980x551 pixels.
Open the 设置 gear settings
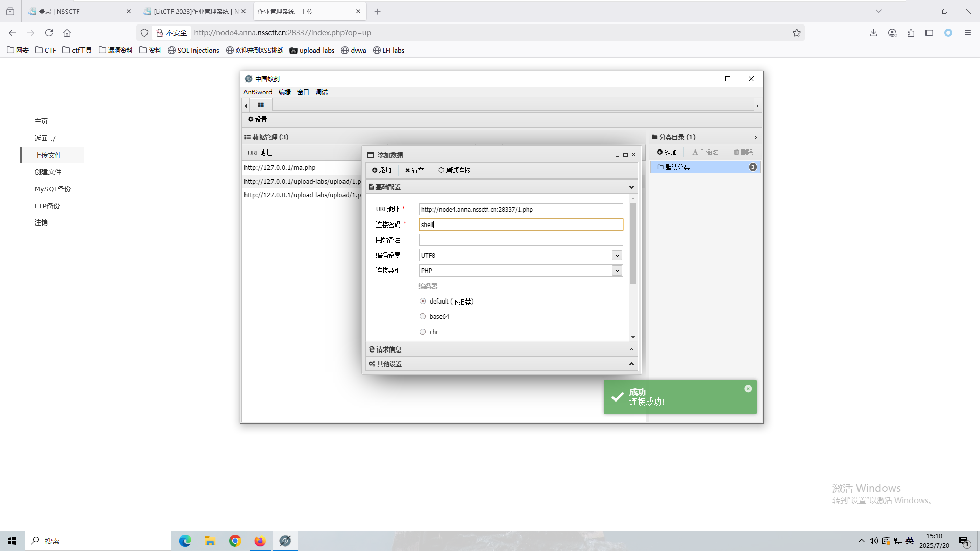click(x=258, y=119)
